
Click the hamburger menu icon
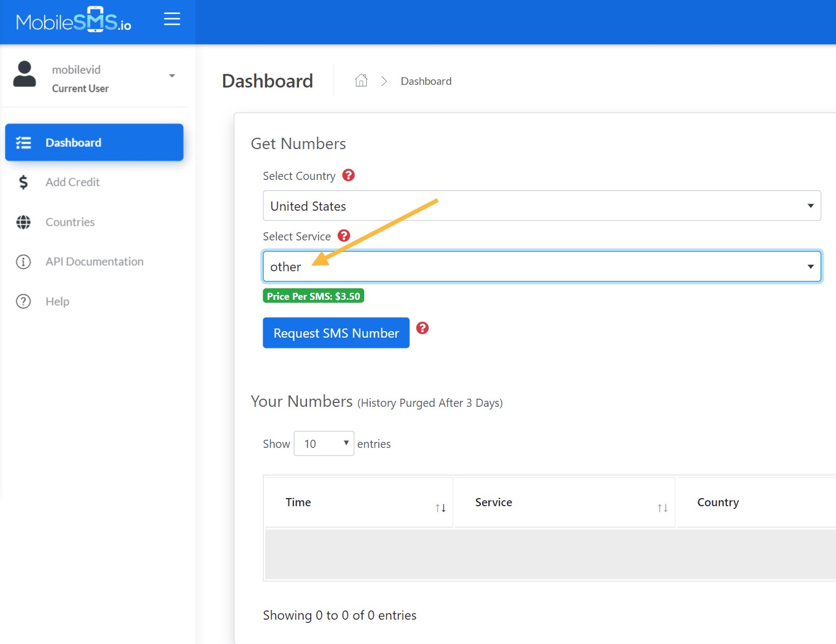coord(172,19)
